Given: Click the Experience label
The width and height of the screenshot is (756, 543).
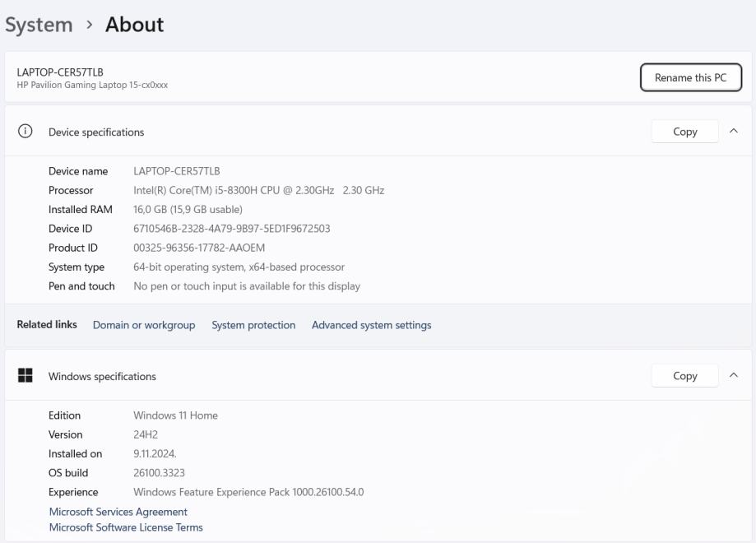Looking at the screenshot, I should [x=73, y=492].
